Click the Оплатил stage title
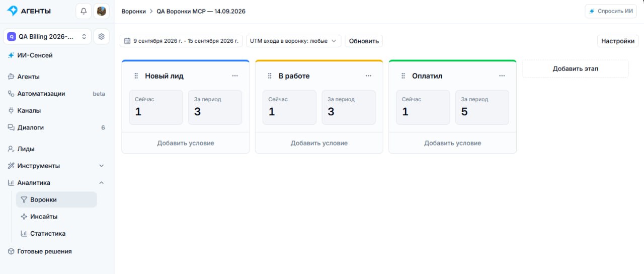The height and width of the screenshot is (274, 644). (427, 76)
